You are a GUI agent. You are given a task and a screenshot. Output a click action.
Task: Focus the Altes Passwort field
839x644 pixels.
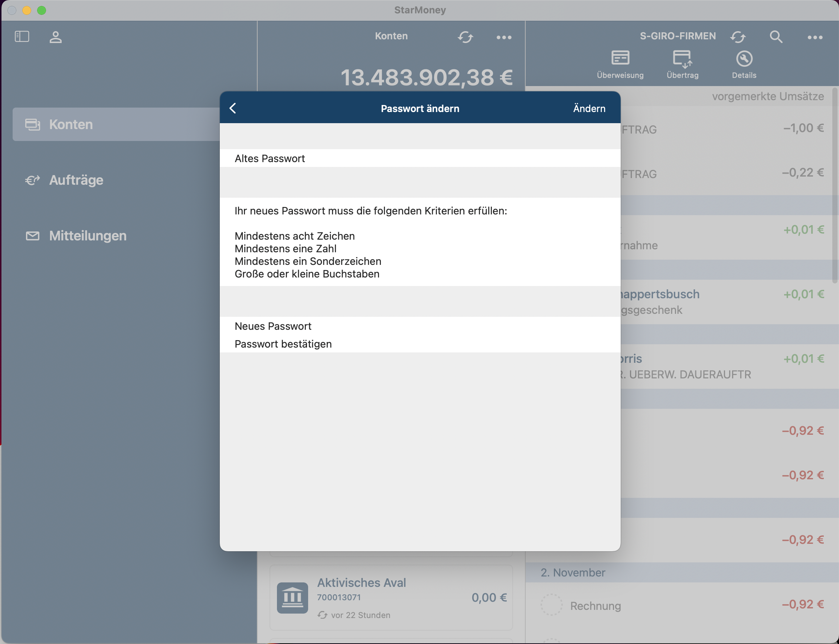(420, 158)
